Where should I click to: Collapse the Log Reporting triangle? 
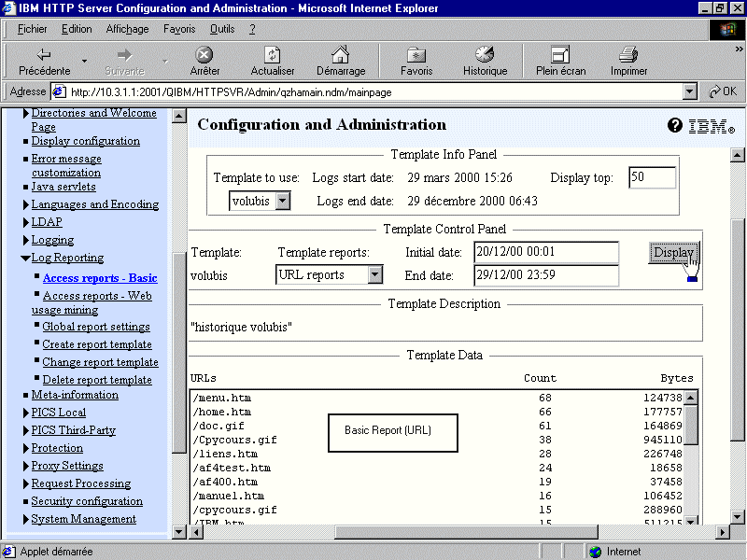pyautogui.click(x=26, y=259)
